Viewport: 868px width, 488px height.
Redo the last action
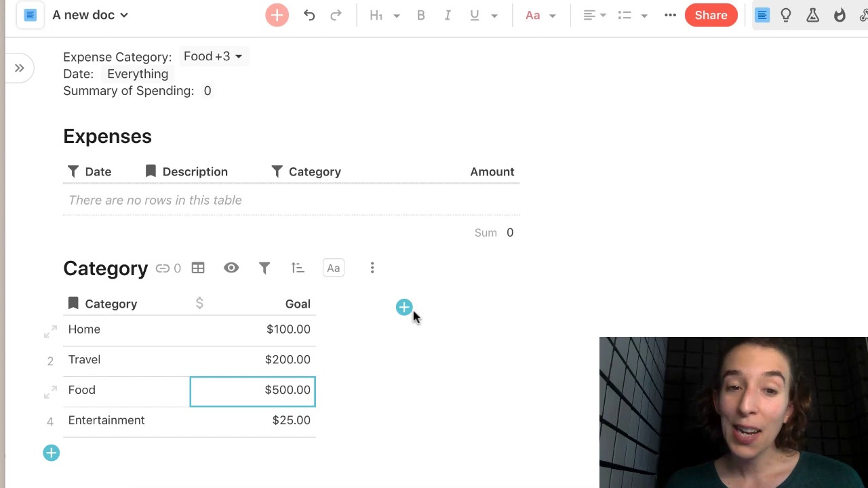coord(336,15)
